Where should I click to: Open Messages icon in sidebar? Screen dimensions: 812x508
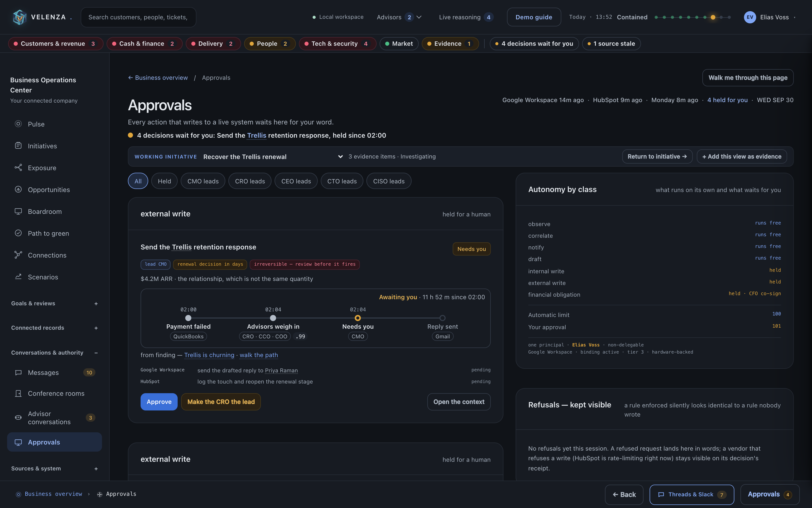[19, 372]
